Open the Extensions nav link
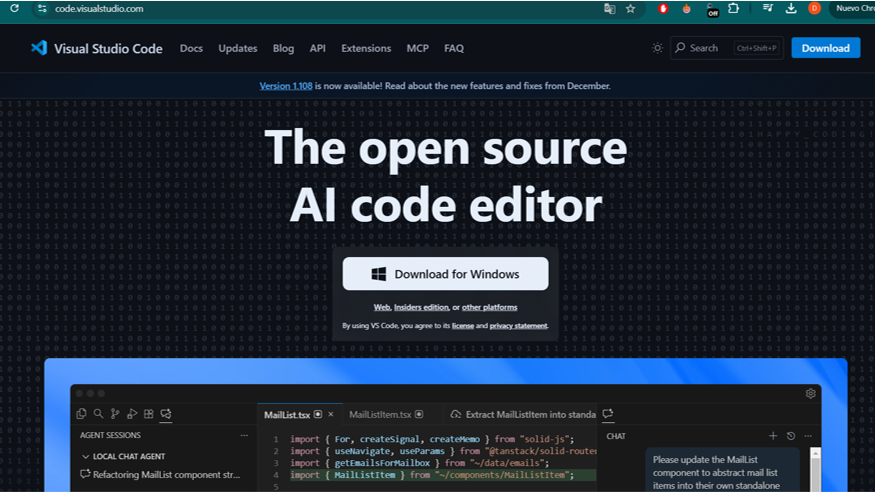The image size is (875, 492). pos(366,49)
